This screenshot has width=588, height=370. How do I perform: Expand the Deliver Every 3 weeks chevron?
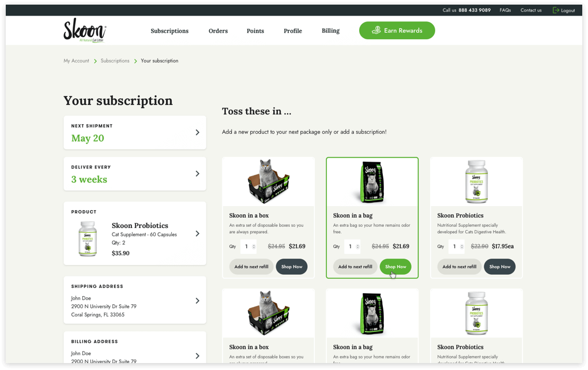pyautogui.click(x=197, y=174)
